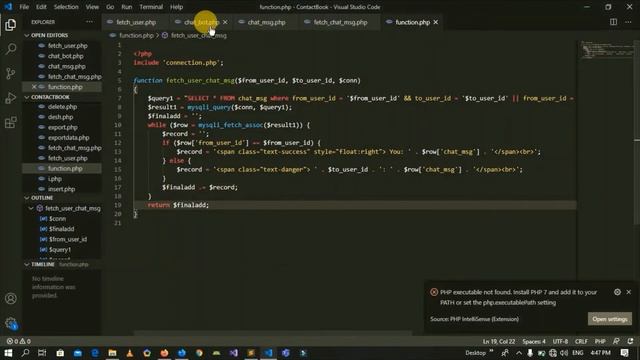Change end of line sequence CRLF
Image resolution: width=640 pixels, height=360 pixels.
581,341
